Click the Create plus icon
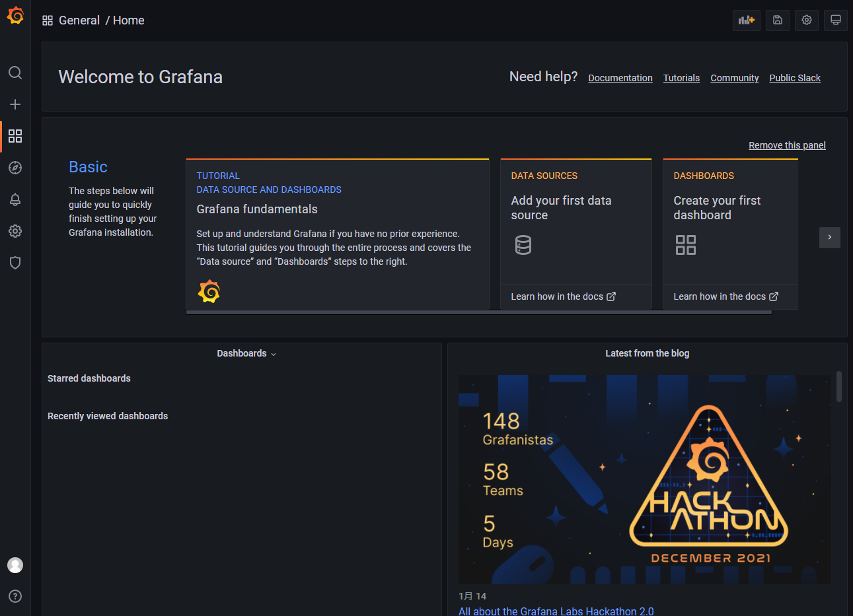853x616 pixels. pos(15,104)
